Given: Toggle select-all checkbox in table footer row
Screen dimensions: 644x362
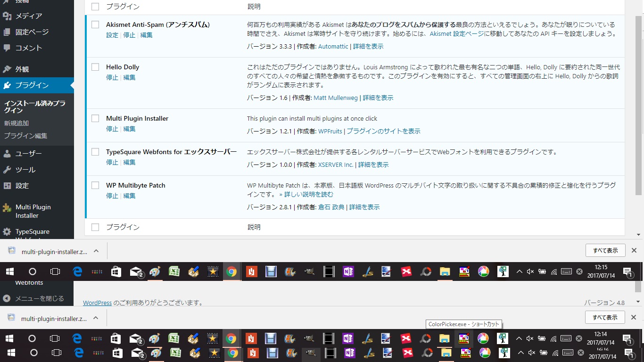Looking at the screenshot, I should click(95, 227).
